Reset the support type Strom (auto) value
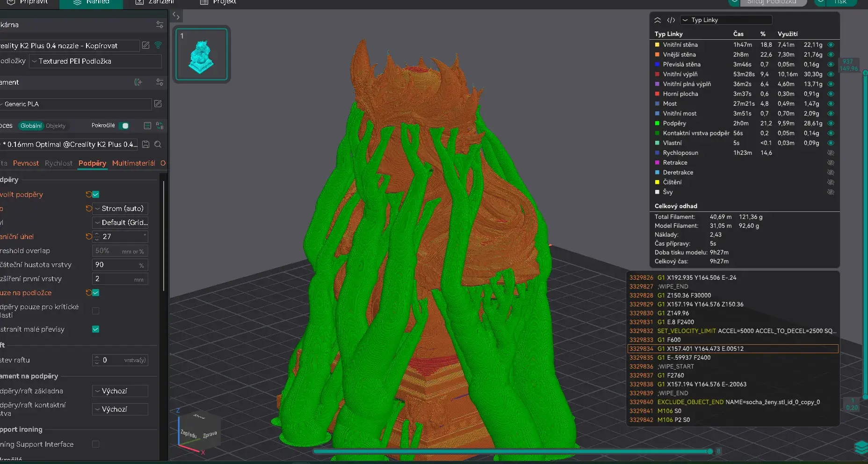This screenshot has height=464, width=868. (x=88, y=208)
